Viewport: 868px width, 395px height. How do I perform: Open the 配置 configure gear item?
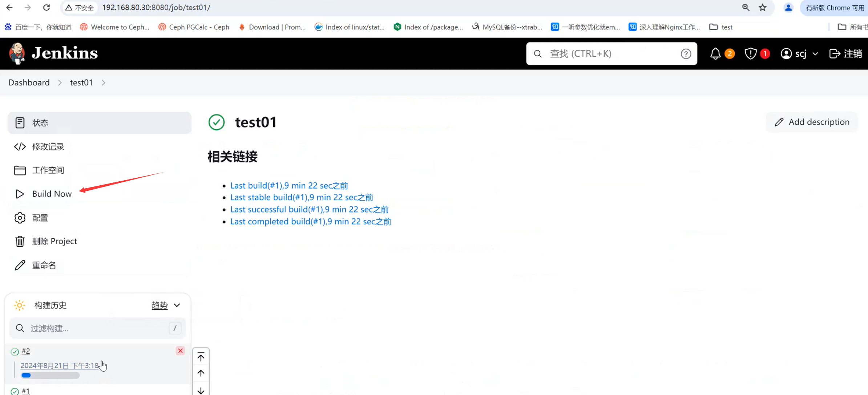click(40, 218)
